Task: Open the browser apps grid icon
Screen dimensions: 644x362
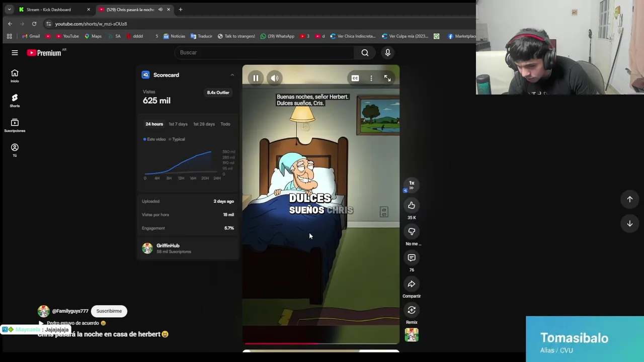Action: (x=9, y=36)
